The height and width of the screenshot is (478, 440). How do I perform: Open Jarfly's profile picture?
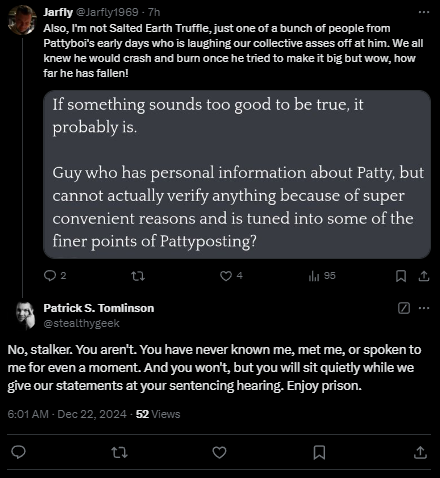[x=22, y=20]
